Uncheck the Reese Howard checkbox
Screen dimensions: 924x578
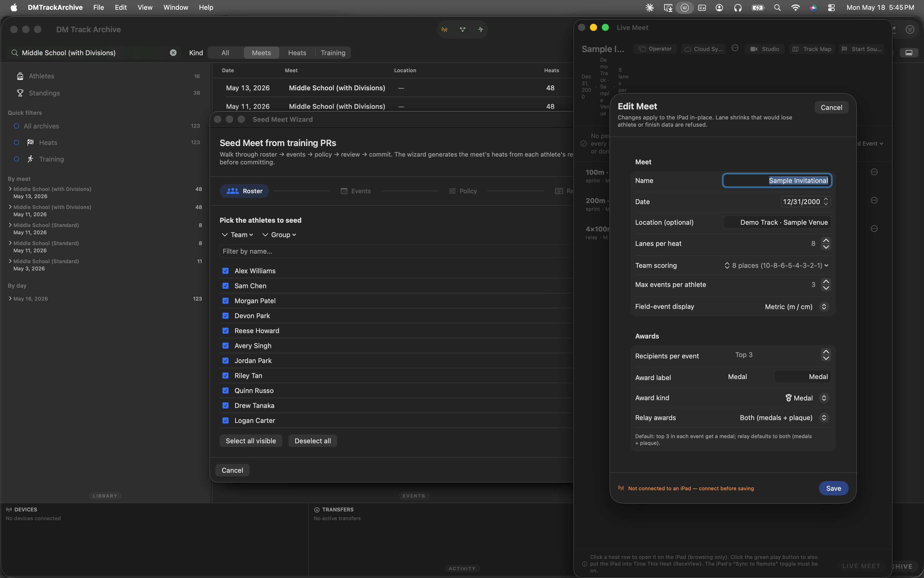point(225,330)
